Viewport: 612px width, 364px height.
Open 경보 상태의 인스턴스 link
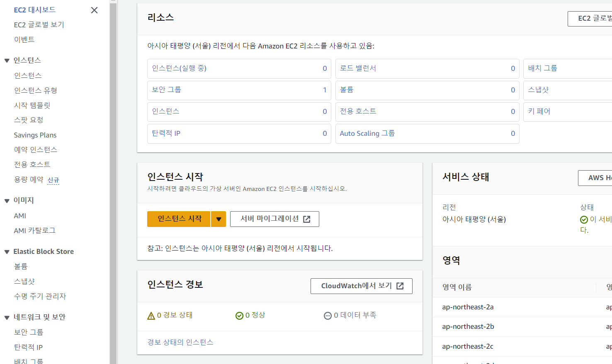180,342
